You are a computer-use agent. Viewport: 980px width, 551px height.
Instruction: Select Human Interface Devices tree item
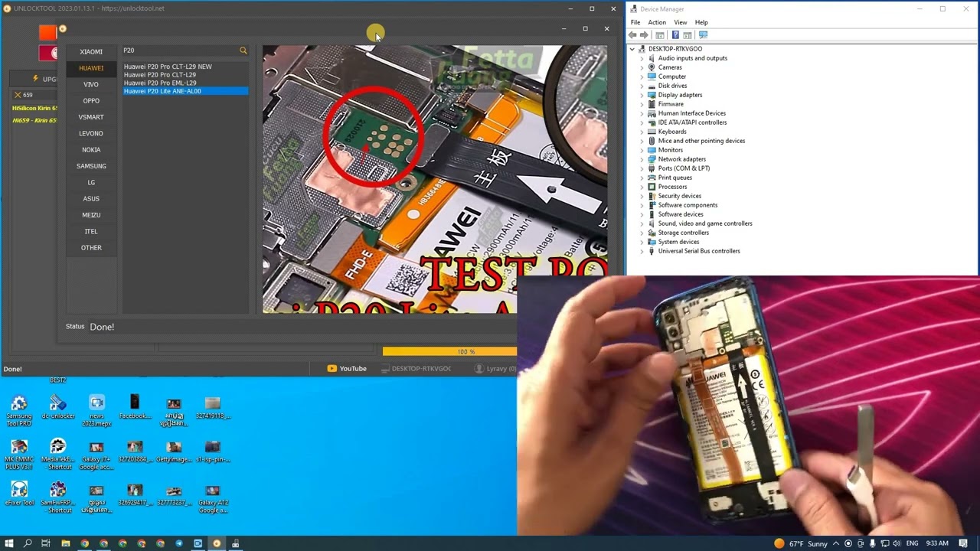click(692, 113)
